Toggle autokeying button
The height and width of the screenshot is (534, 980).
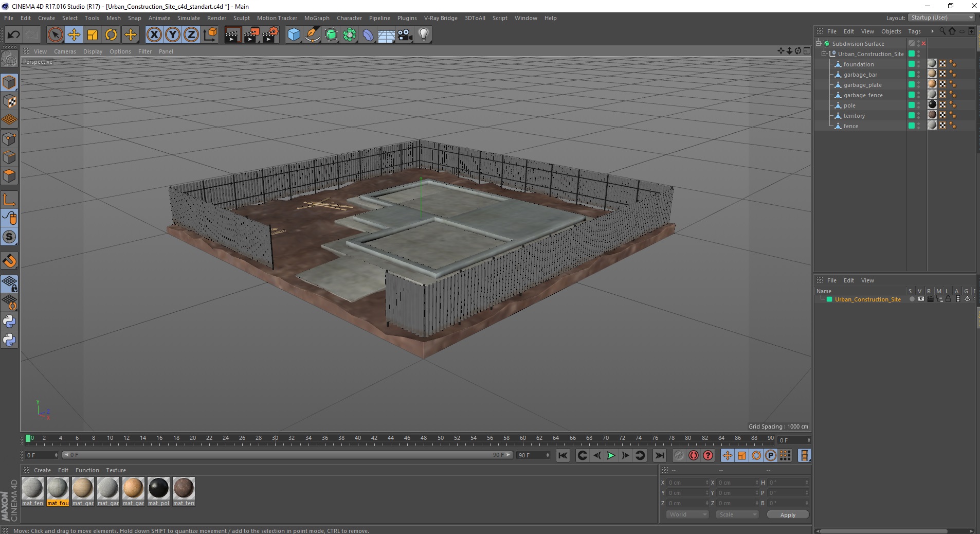694,455
